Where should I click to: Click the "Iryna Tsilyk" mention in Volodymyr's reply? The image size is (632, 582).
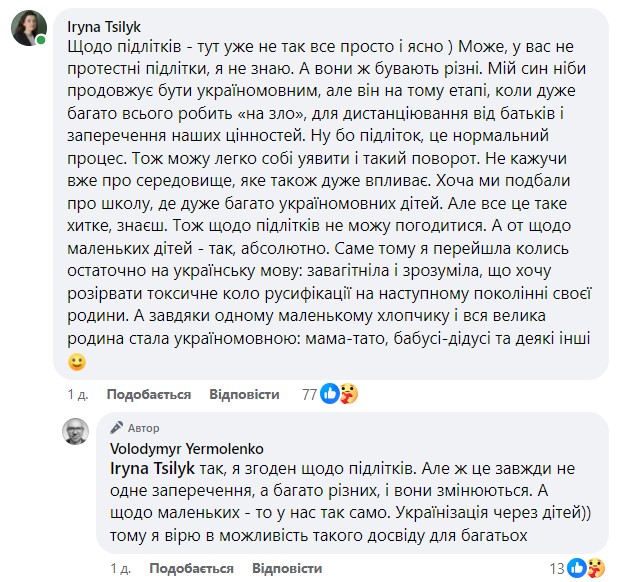point(141,466)
